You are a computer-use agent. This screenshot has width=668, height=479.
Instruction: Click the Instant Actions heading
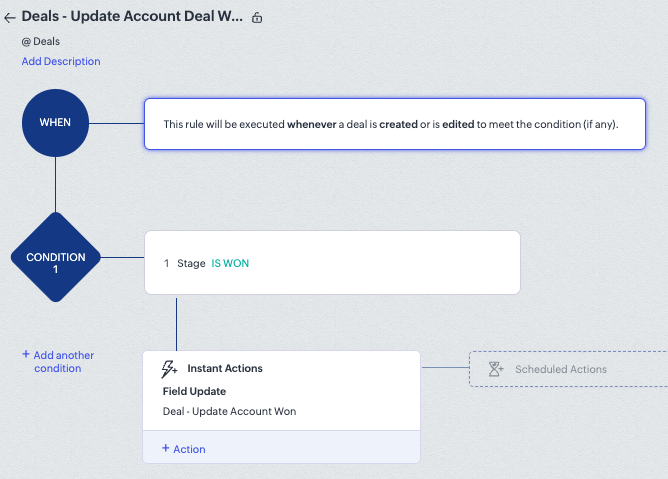tap(224, 369)
